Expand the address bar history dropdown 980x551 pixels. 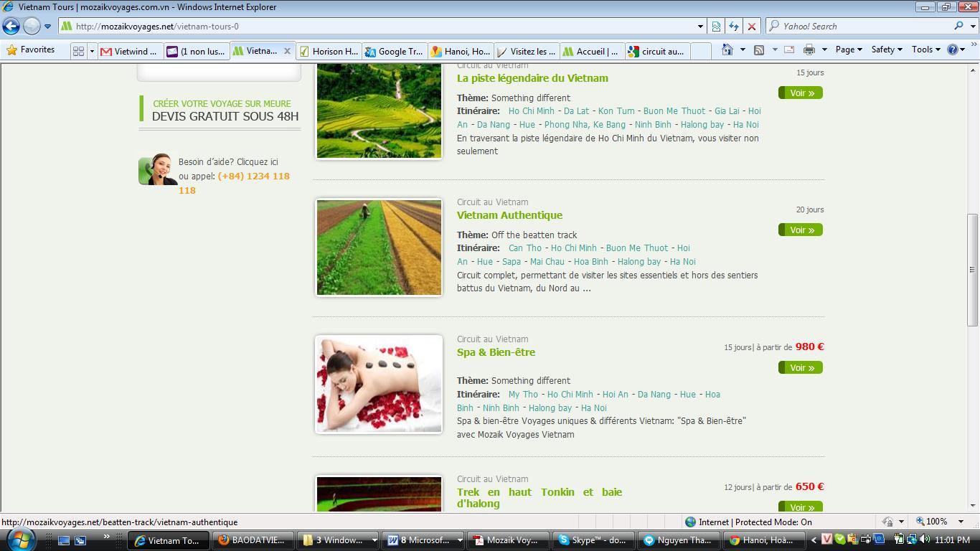(x=701, y=27)
